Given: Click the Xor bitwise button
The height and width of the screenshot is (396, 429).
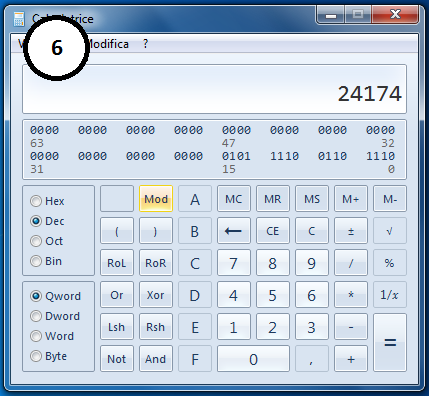Looking at the screenshot, I should point(156,295).
